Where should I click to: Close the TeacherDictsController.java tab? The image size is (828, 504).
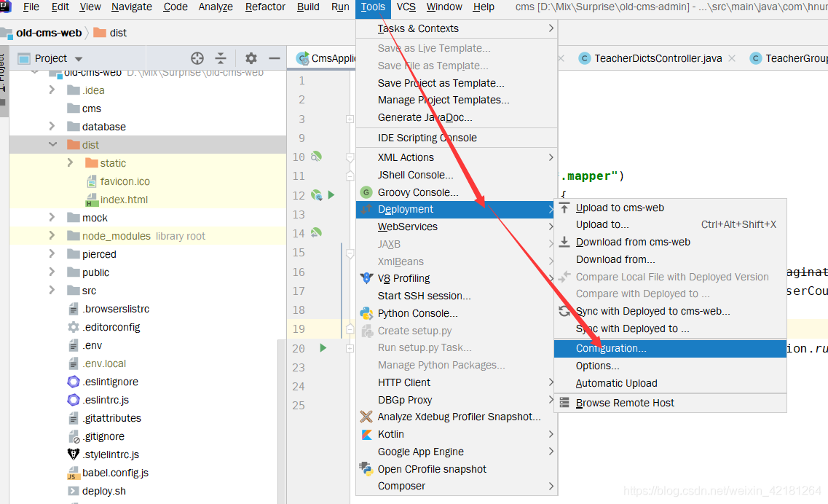click(x=732, y=58)
